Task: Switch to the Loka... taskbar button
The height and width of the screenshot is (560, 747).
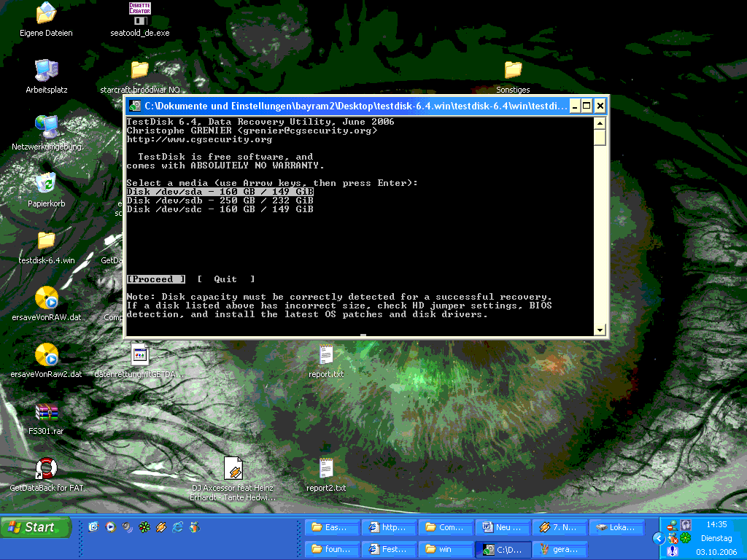Action: click(617, 527)
